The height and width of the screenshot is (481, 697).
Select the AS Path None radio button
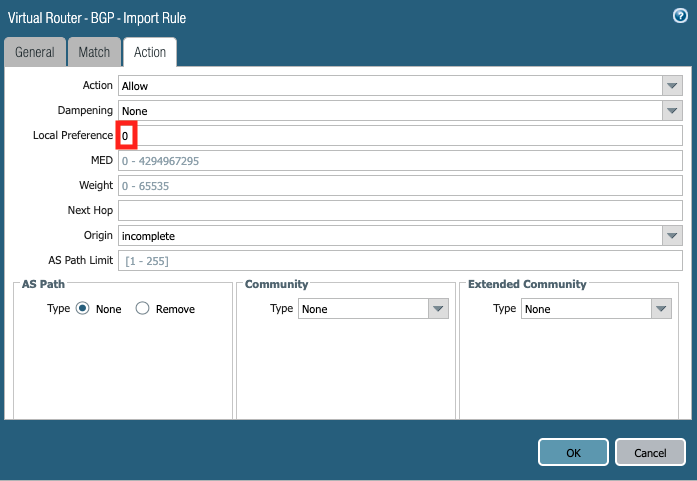coord(83,309)
